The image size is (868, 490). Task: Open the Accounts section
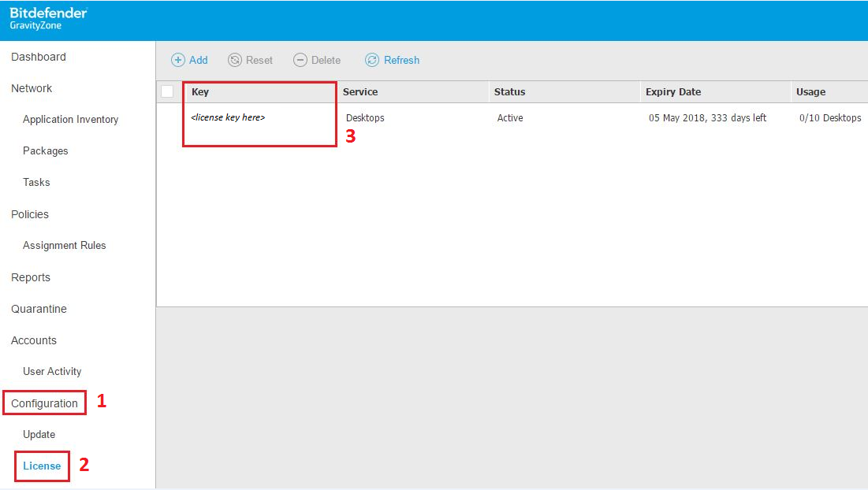coord(34,340)
